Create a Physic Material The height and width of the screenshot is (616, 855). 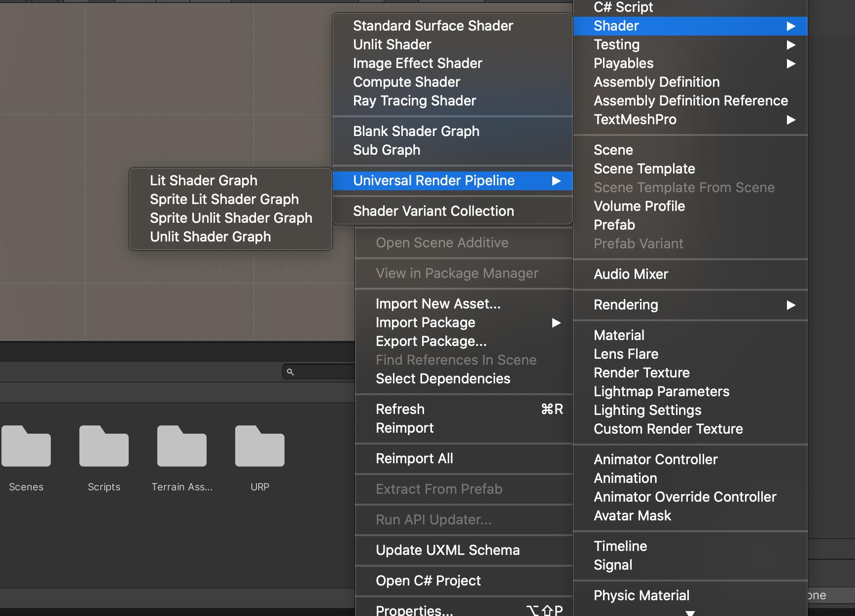[x=690, y=596]
